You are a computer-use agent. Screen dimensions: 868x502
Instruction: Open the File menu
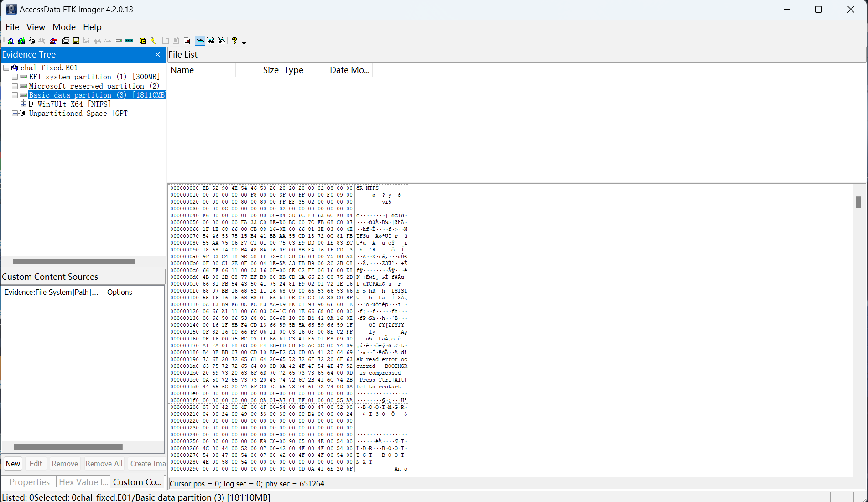(12, 27)
